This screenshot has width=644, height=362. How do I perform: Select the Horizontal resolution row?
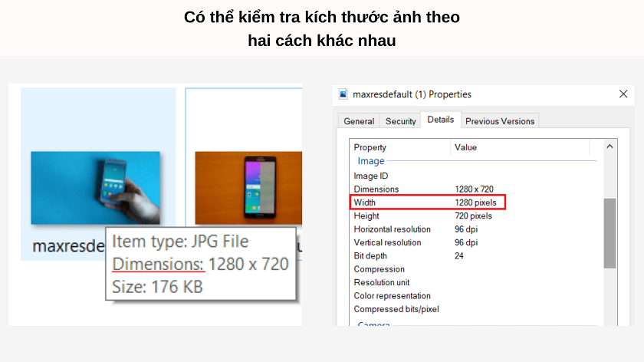point(427,229)
